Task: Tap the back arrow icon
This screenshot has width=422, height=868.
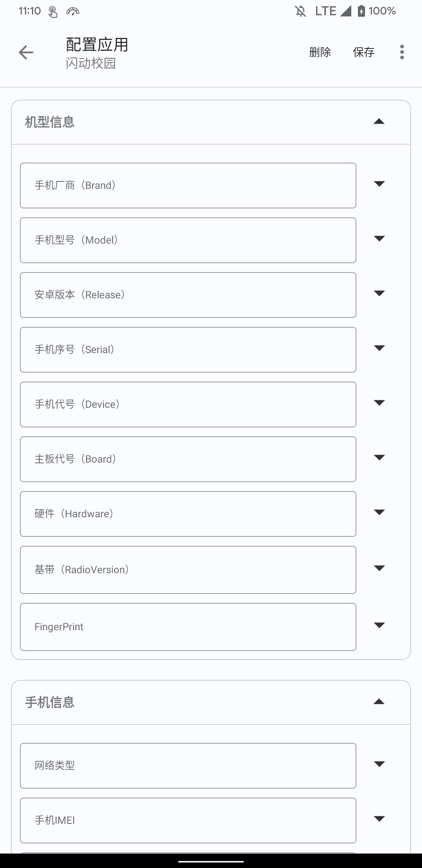Action: click(26, 52)
